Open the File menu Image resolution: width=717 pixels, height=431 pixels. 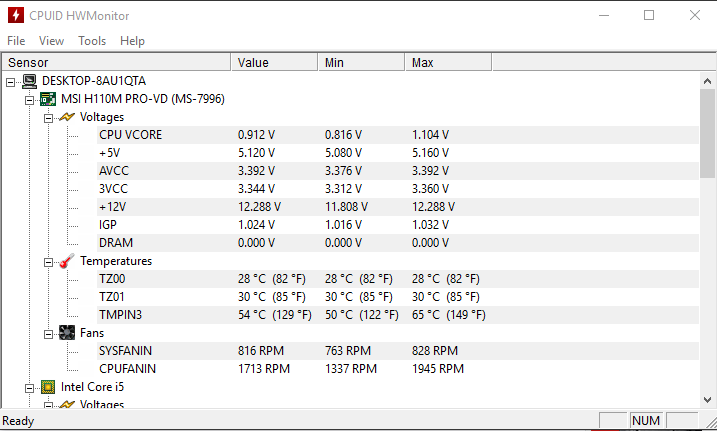pos(16,41)
